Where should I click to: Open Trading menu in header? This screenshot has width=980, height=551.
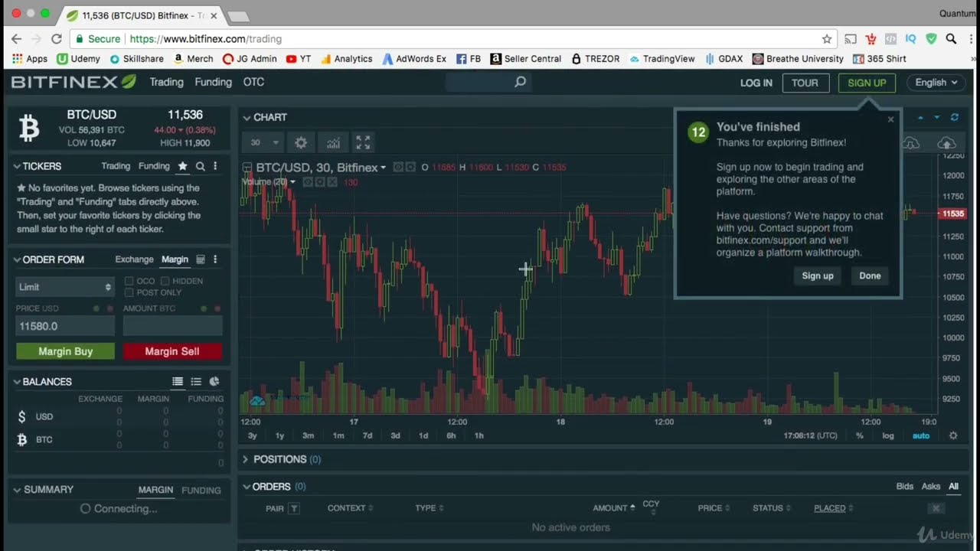(x=166, y=82)
